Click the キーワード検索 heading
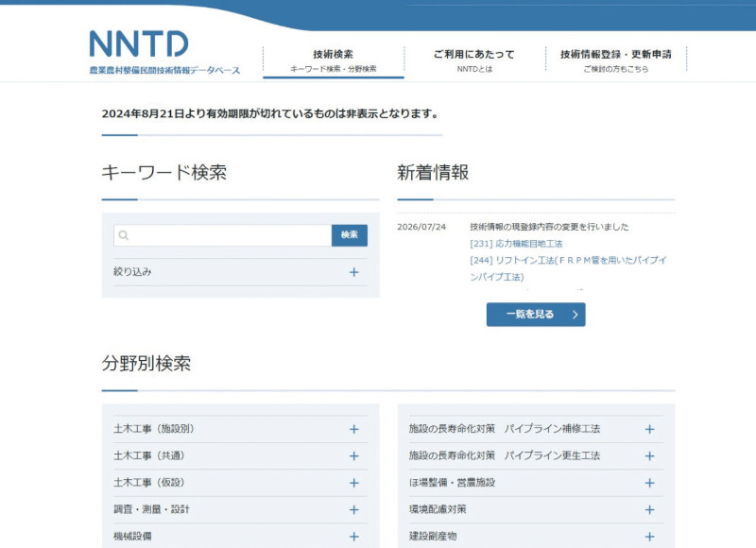The image size is (756, 548). point(163,173)
